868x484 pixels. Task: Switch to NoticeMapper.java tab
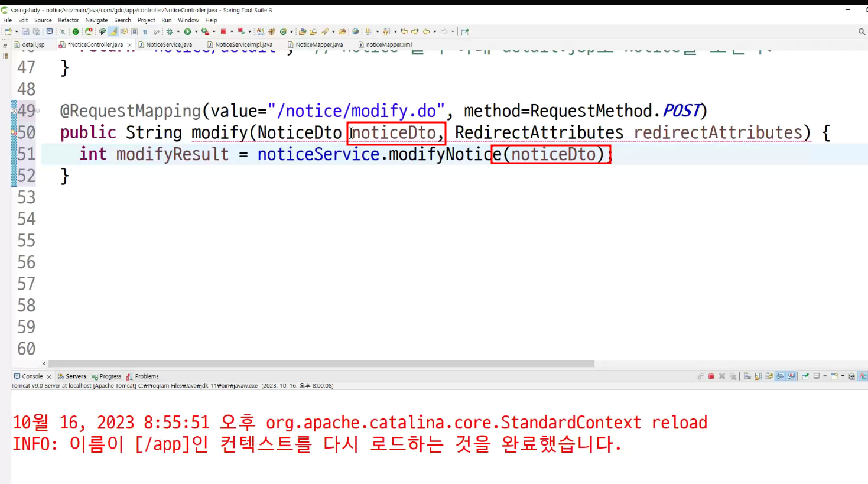pos(319,44)
